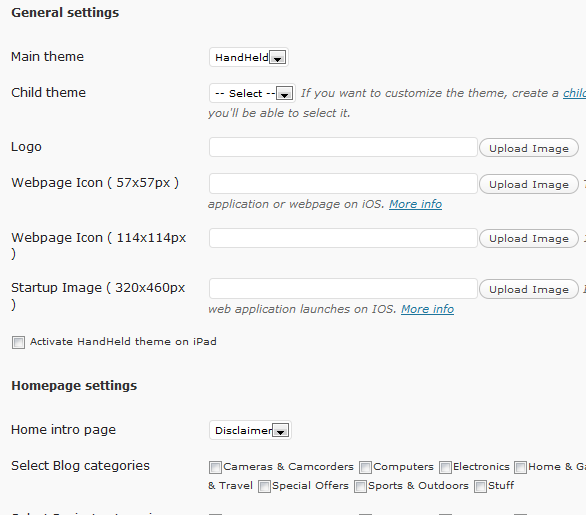586x515 pixels.
Task: Expand the Child theme Select dropdown
Action: coord(252,93)
